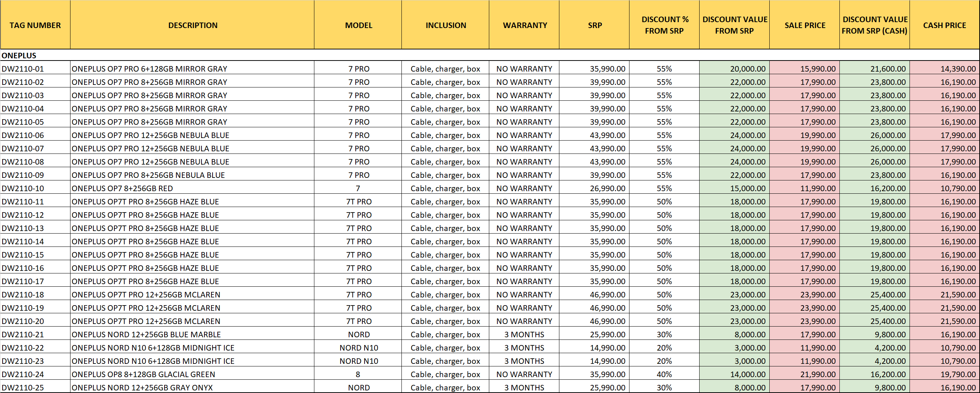
Task: Select 50% discount in row DW2110-14
Action: (x=664, y=241)
